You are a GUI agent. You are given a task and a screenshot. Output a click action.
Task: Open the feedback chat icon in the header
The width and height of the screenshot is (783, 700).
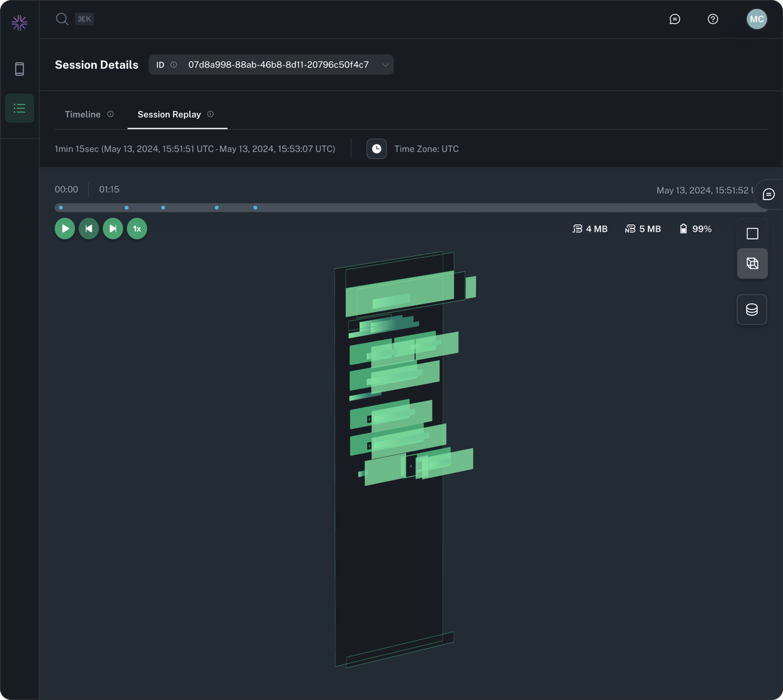click(674, 19)
